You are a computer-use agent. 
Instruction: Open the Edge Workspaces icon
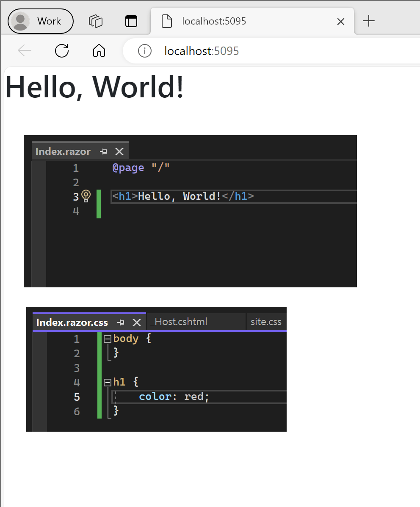96,21
